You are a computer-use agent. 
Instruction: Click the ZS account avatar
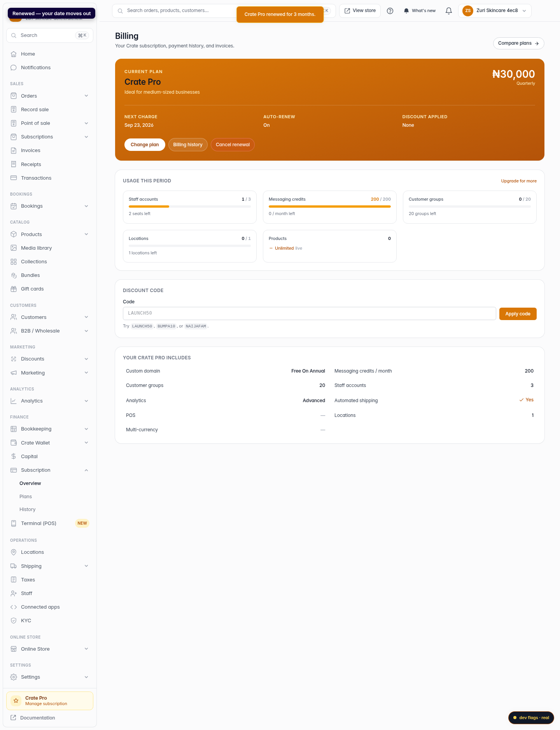468,11
